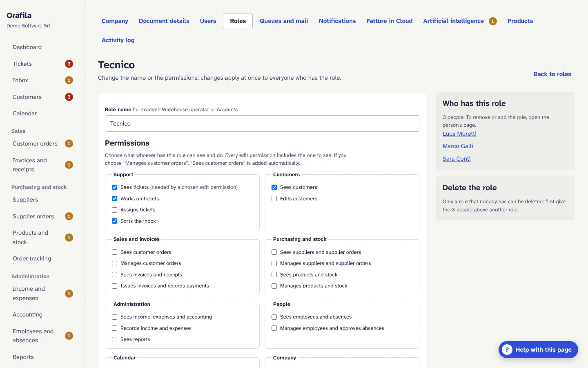
Task: Open Tickets in the sidebar
Action: (x=42, y=64)
